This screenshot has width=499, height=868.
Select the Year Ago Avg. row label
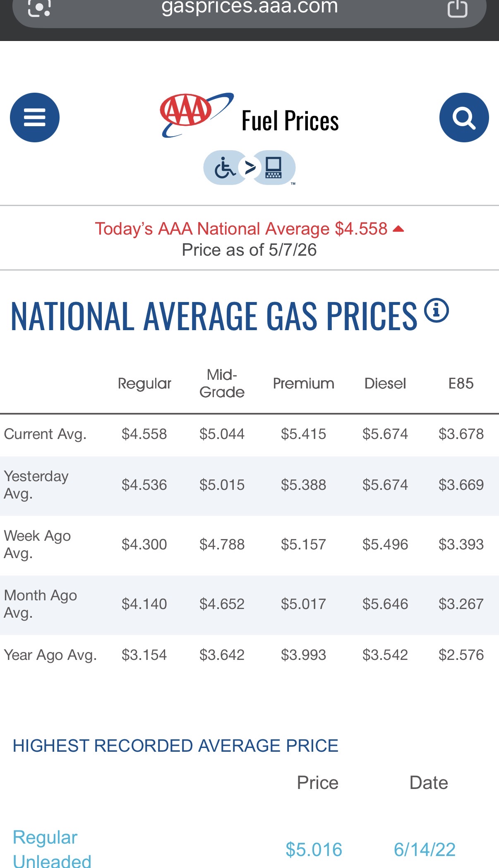tap(50, 655)
